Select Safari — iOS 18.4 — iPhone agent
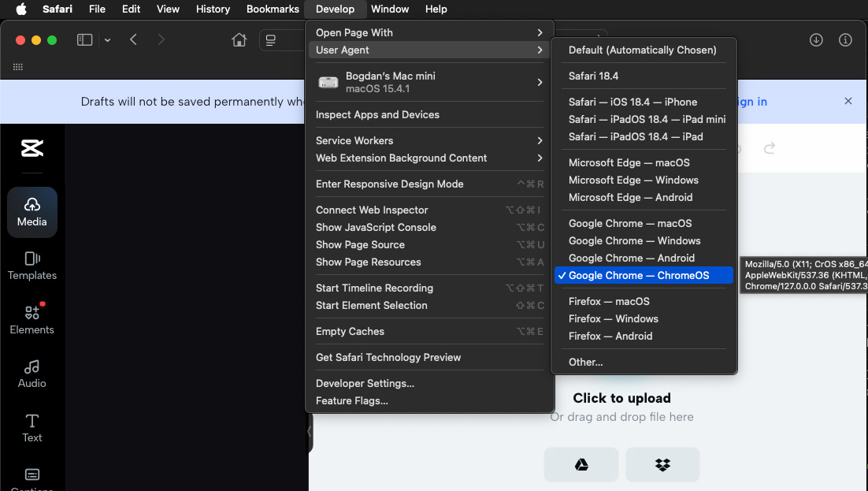The width and height of the screenshot is (868, 491). (x=632, y=102)
